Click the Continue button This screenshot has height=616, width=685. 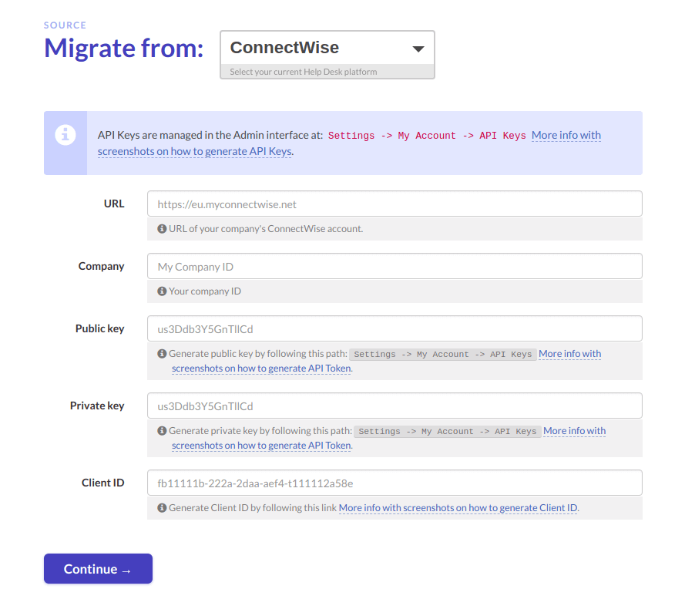tap(99, 569)
